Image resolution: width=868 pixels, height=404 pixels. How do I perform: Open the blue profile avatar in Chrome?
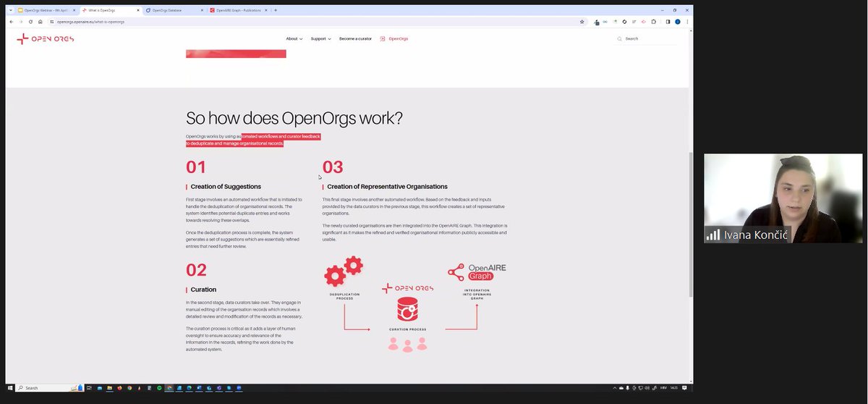pos(676,22)
